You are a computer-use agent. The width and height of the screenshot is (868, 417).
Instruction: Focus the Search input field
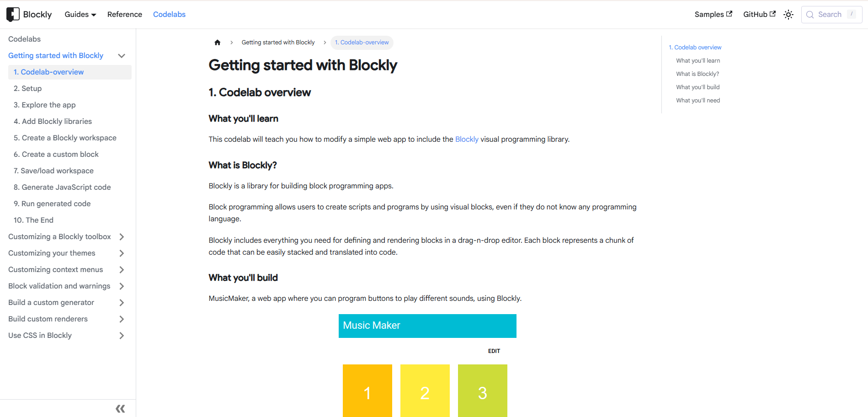click(830, 15)
